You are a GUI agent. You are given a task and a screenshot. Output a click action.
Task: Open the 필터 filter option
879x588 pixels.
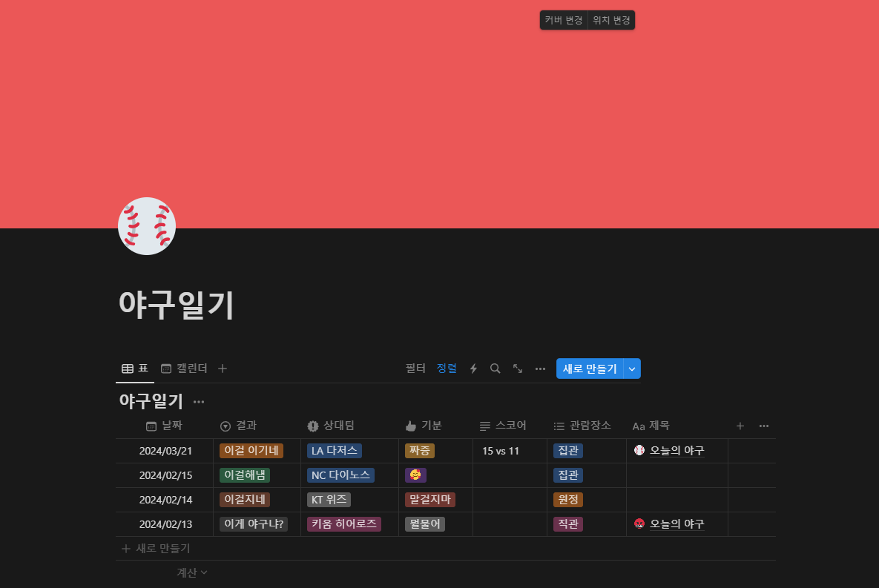pos(415,369)
